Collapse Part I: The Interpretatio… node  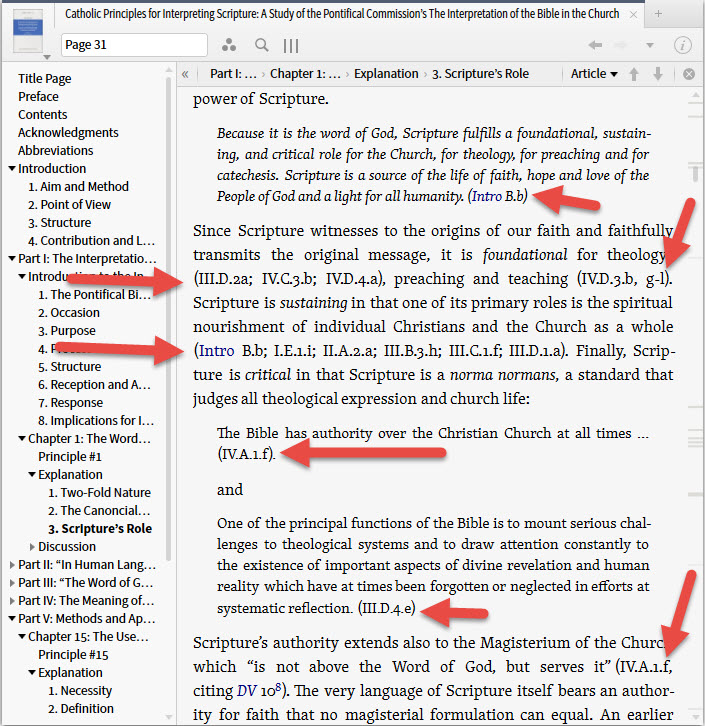coord(12,258)
